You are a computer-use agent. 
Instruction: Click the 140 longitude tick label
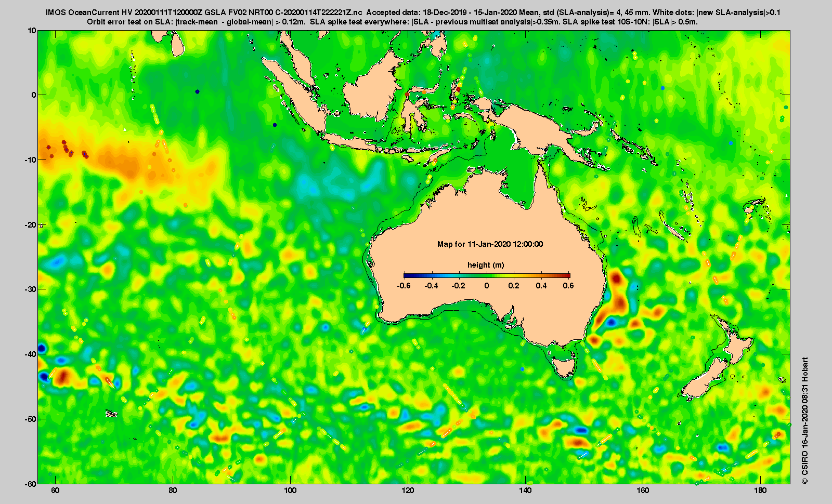pos(525,490)
